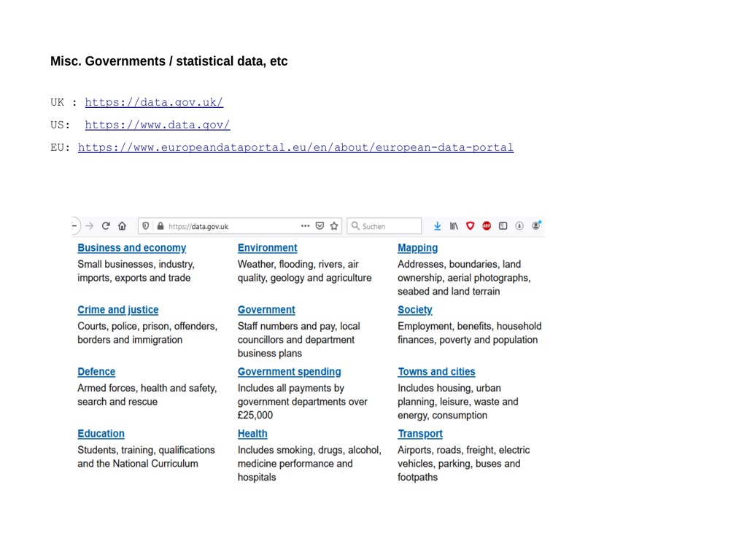Open the Transport category link
Viewport: 747px width, 560px height.
pos(419,434)
